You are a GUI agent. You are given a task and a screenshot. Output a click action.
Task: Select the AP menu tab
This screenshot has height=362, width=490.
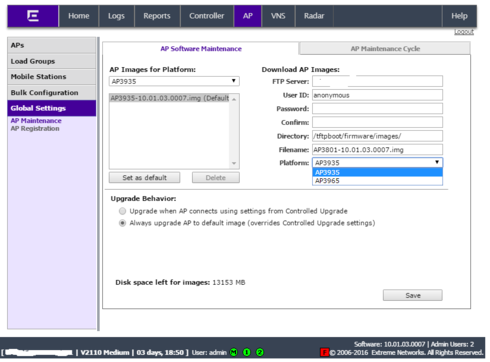pos(247,16)
